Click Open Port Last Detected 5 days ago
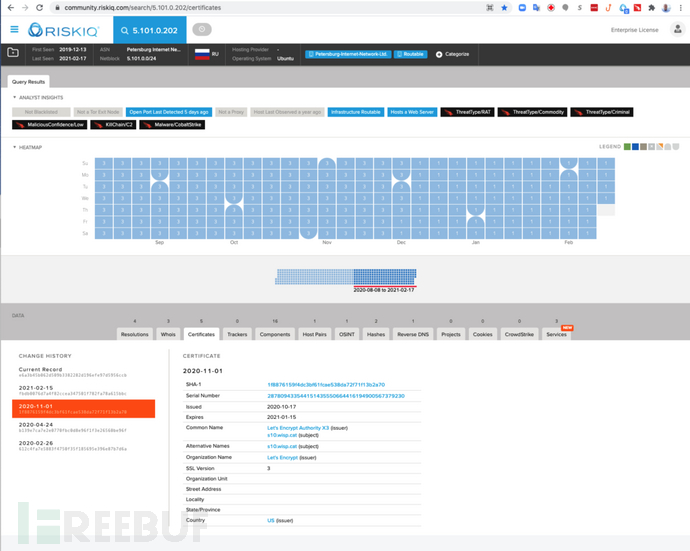Screen dimensions: 690x551 click(169, 112)
